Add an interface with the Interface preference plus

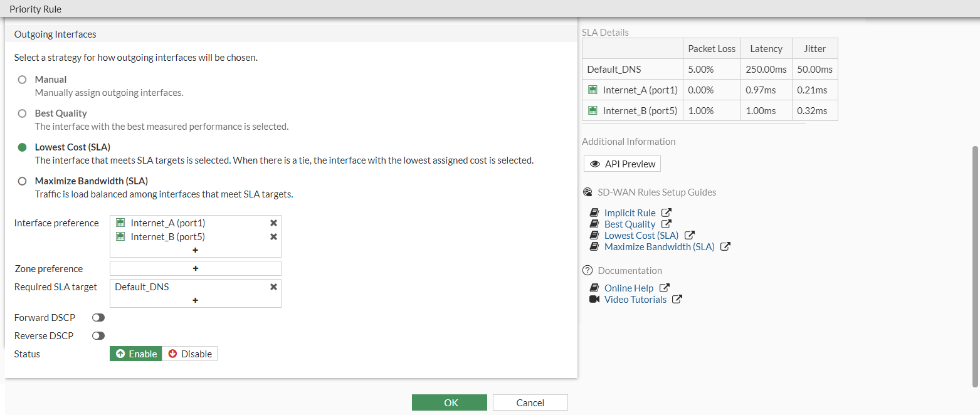[195, 250]
